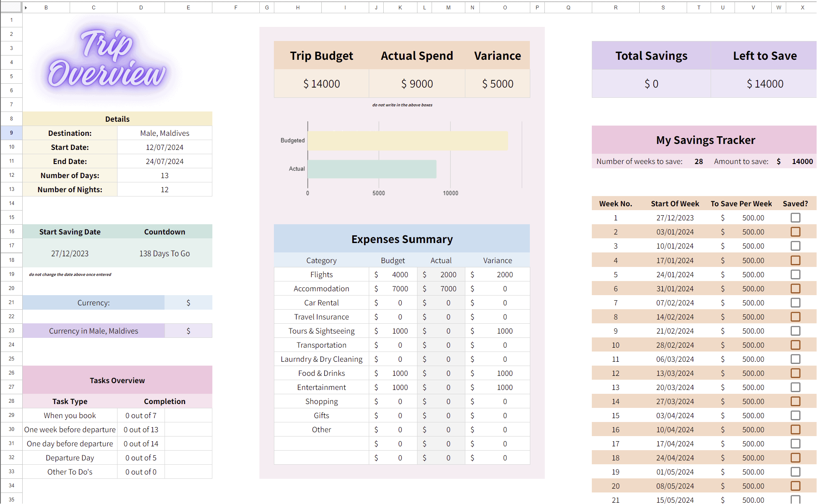This screenshot has height=504, width=817.
Task: Click the Trip Overview title image
Action: pos(107,60)
